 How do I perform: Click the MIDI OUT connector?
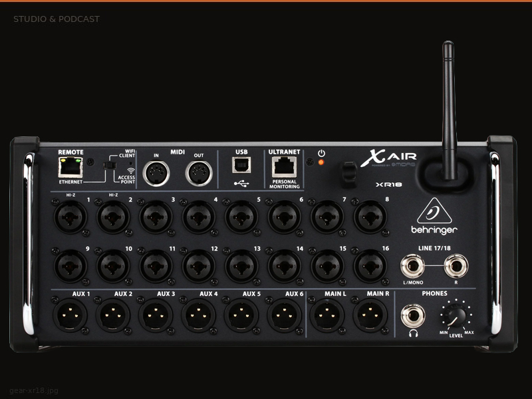(199, 174)
